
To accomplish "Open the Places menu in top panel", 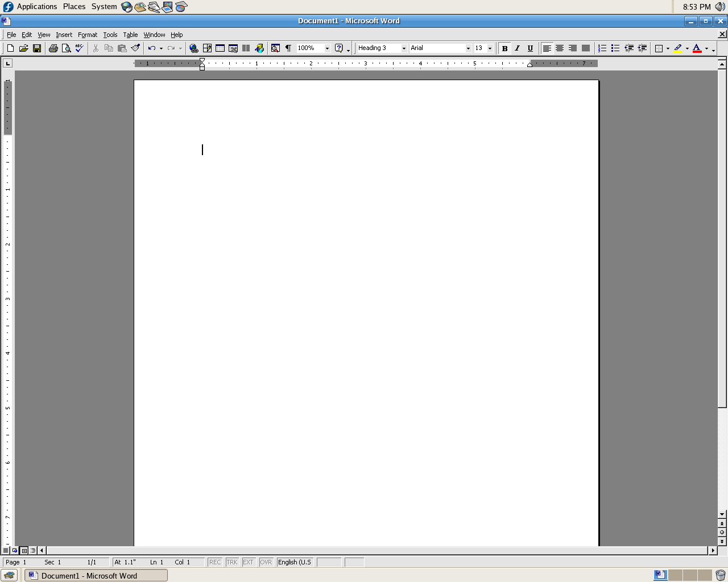I will 74,7.
